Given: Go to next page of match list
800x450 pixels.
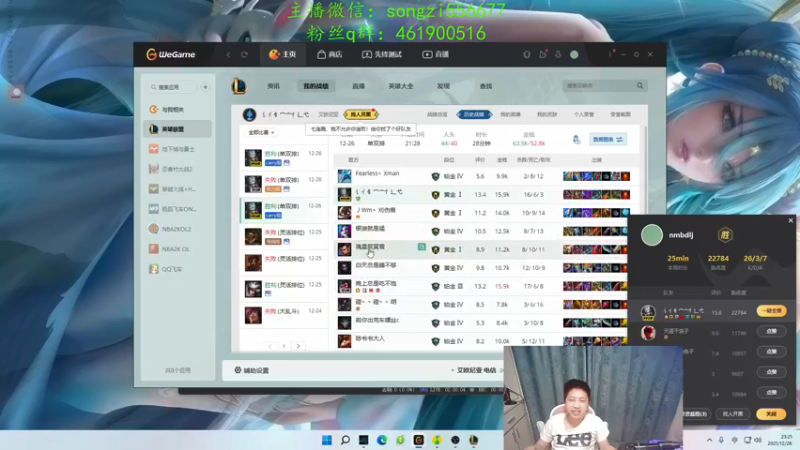Looking at the screenshot, I should click(298, 346).
